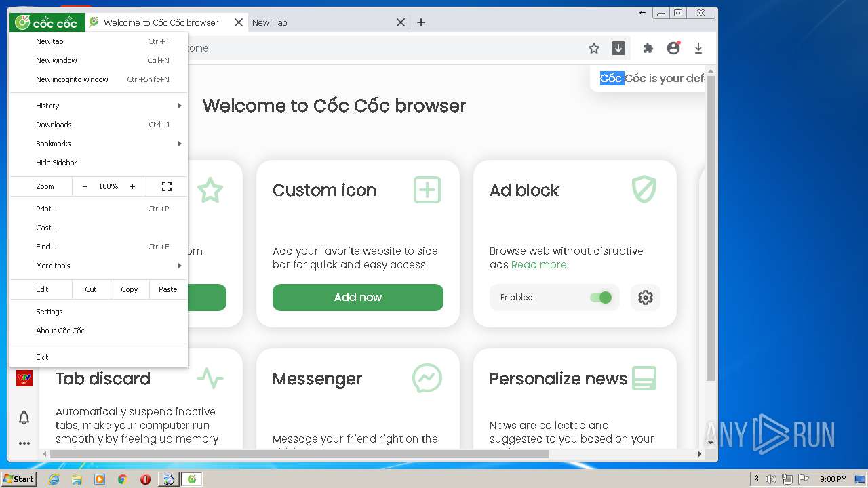
Task: Open a new tab with the plus button
Action: (421, 22)
